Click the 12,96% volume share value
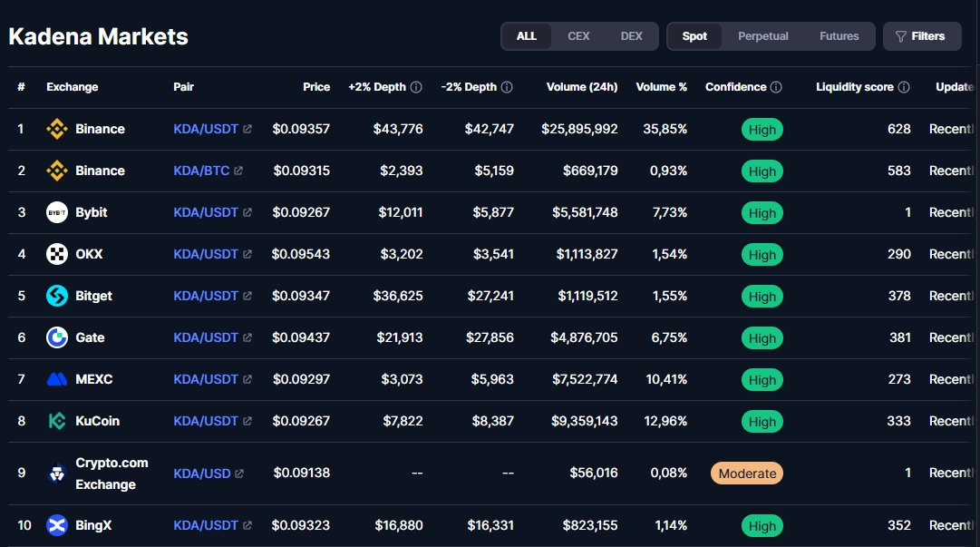Screen dimensions: 980x547 pos(665,421)
